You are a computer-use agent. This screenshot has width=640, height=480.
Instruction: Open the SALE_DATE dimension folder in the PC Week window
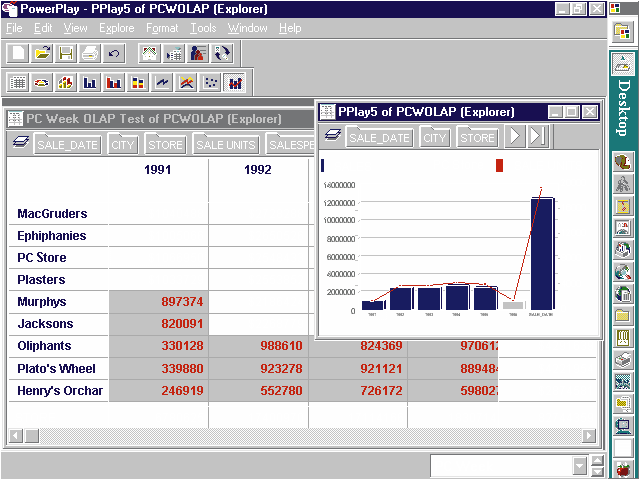[67, 144]
